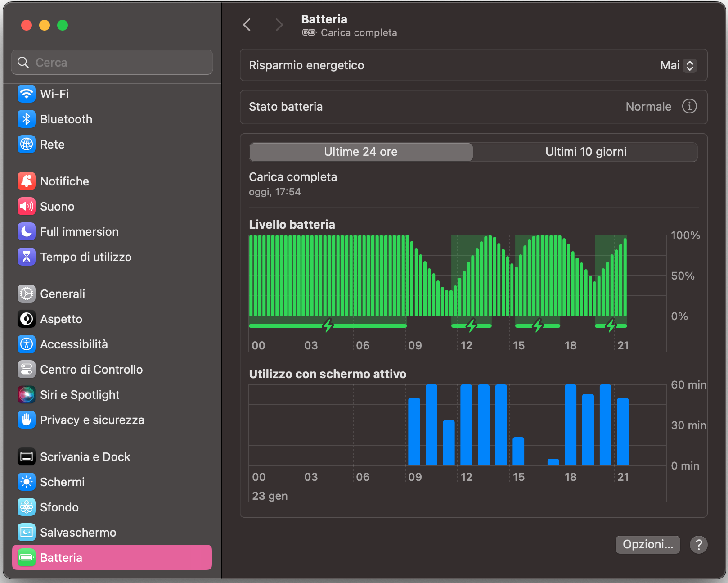Open Wi-Fi settings icon in sidebar
Screen dimensions: 728x583
[27, 94]
